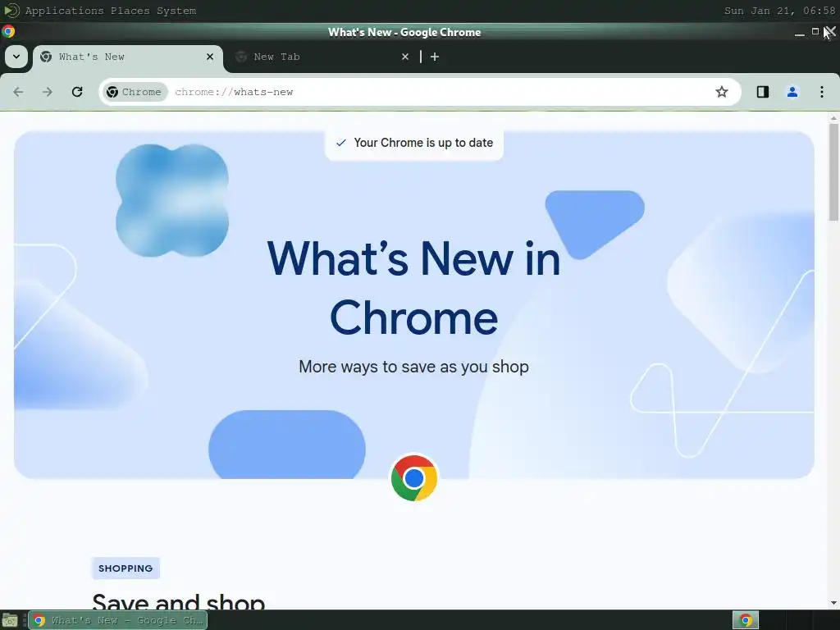This screenshot has width=840, height=630.
Task: Open Chrome's three-dot menu
Action: (822, 92)
